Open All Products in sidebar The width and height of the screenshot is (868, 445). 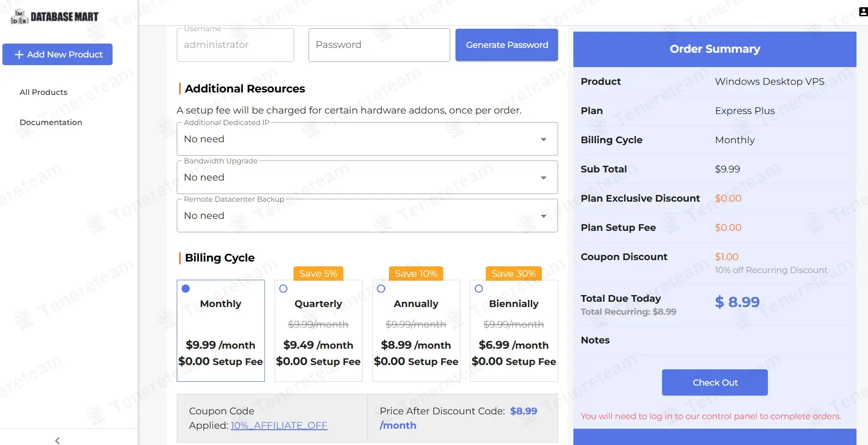(x=44, y=92)
